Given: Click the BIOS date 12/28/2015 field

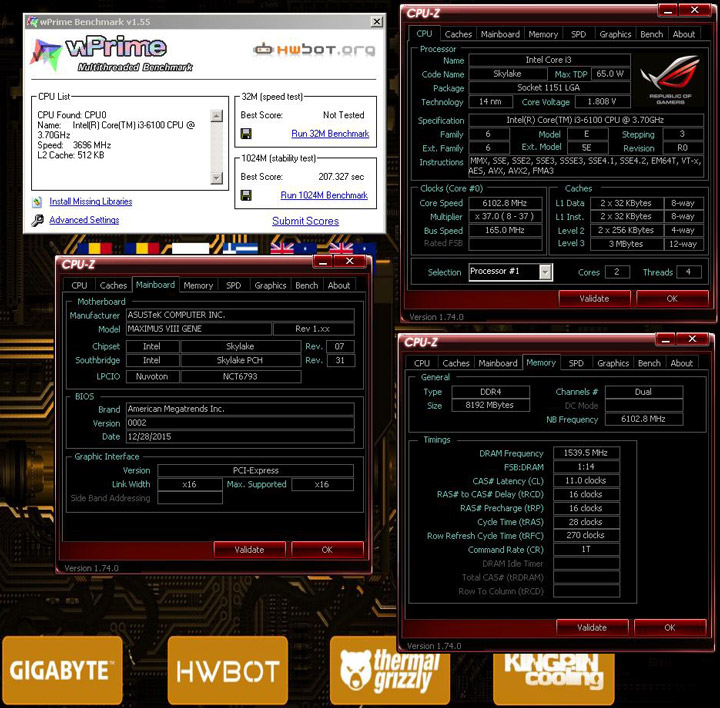Looking at the screenshot, I should pyautogui.click(x=240, y=437).
